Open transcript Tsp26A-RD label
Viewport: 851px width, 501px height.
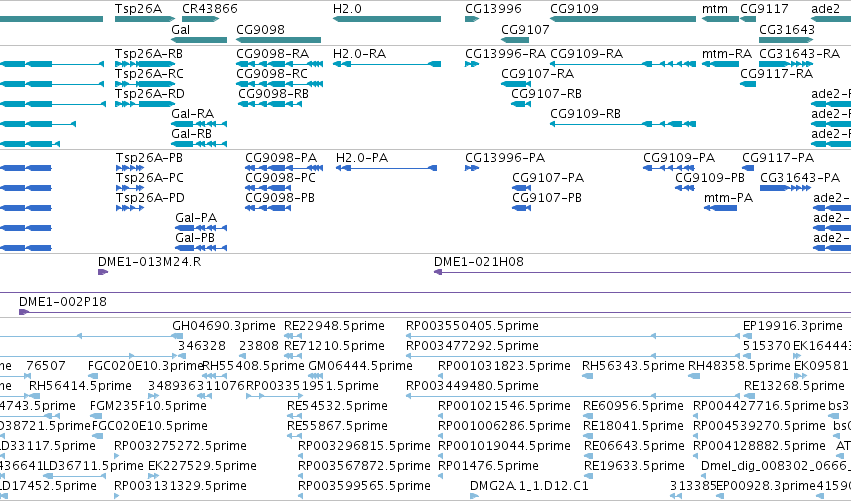click(x=150, y=94)
